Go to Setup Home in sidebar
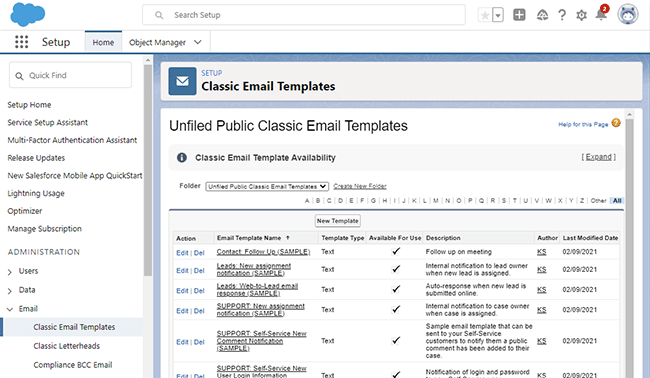Image resolution: width=650 pixels, height=378 pixels. 29,105
